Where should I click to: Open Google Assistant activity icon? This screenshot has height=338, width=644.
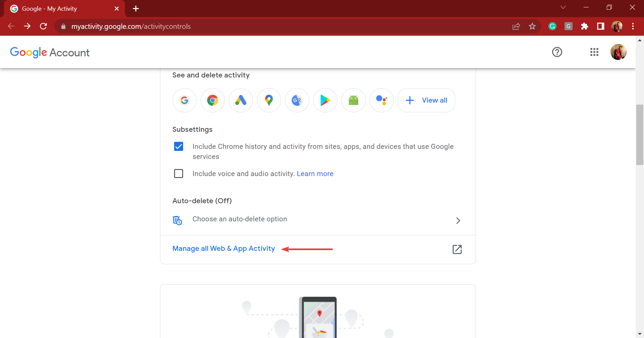[382, 100]
